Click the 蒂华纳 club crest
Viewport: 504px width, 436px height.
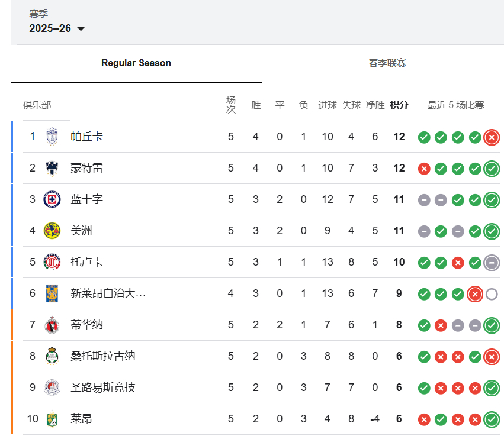52,325
